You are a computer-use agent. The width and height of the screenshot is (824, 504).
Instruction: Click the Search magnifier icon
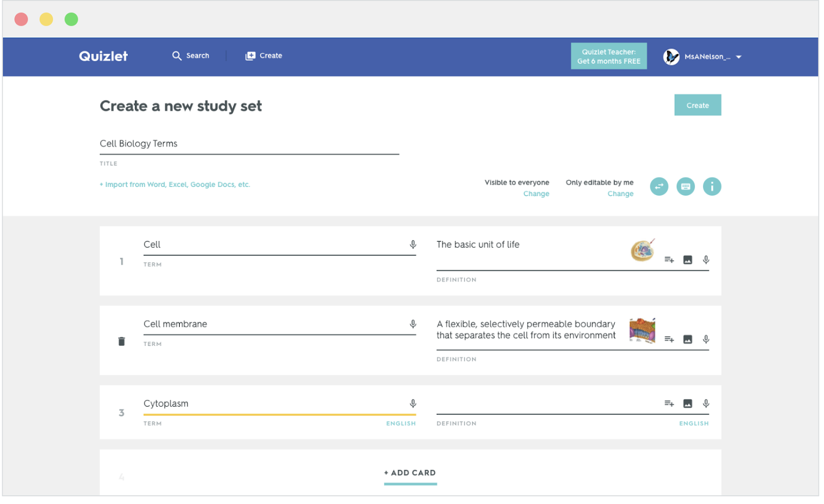tap(177, 56)
